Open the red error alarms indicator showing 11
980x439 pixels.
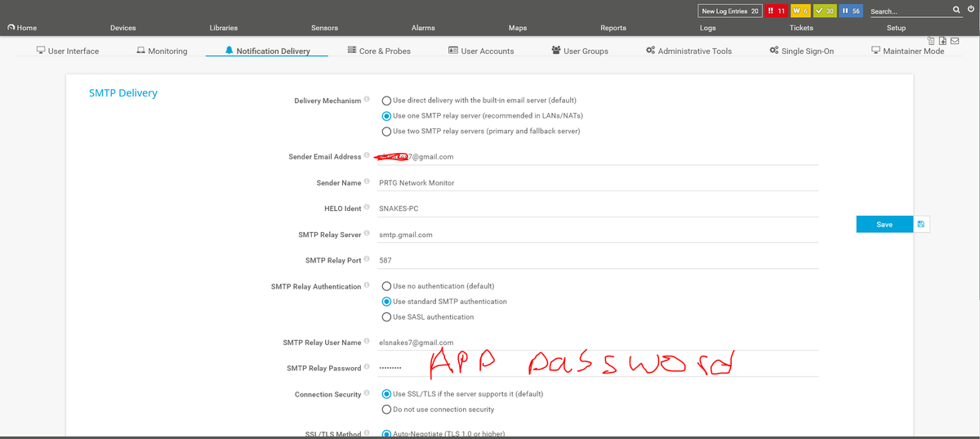777,11
